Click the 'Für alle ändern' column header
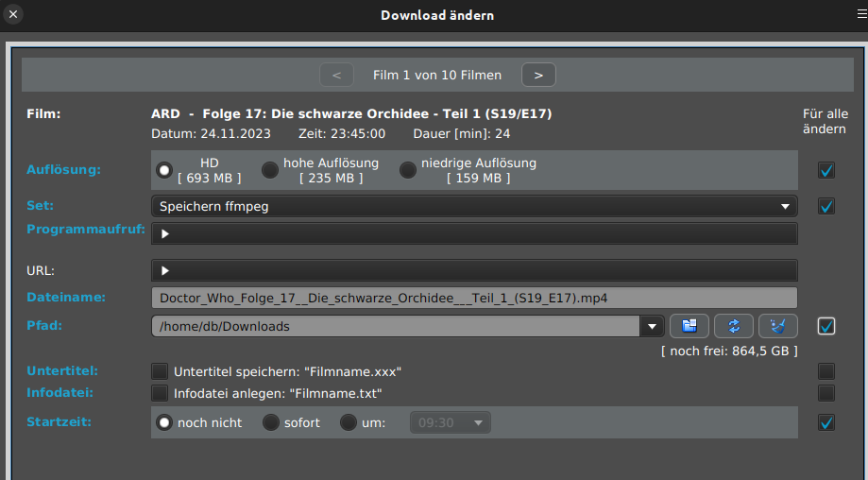Screen dimensions: 868x480 tap(825, 121)
